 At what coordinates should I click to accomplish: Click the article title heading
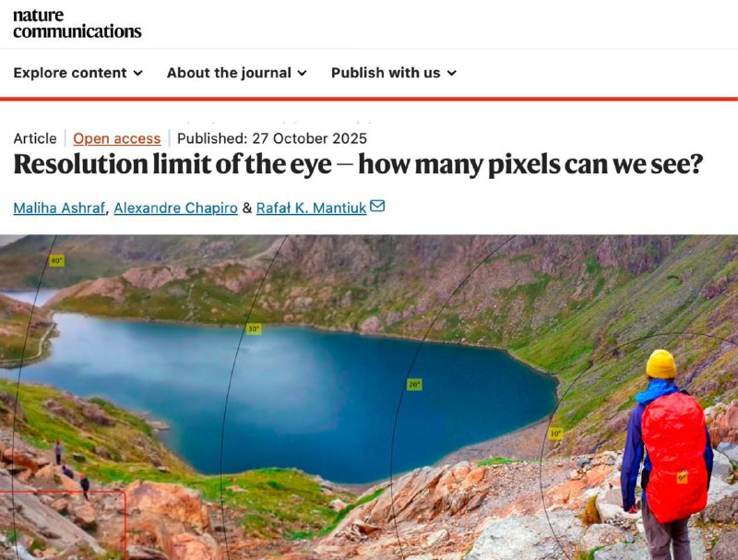[358, 166]
